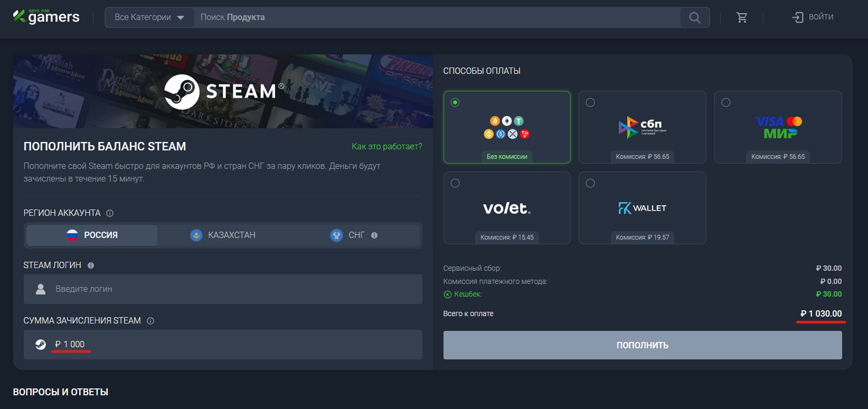Focus the product search field

437,17
